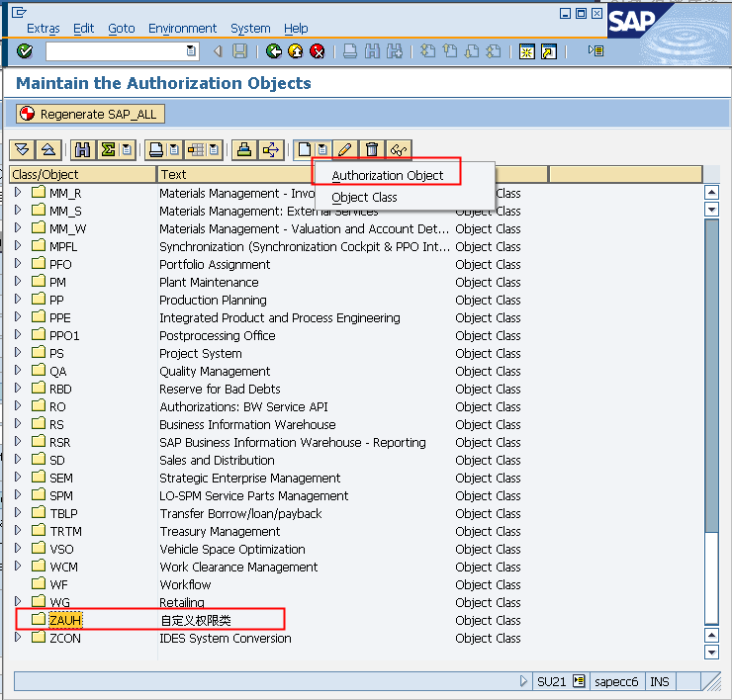The image size is (732, 700).
Task: Open the System menu
Action: point(250,29)
